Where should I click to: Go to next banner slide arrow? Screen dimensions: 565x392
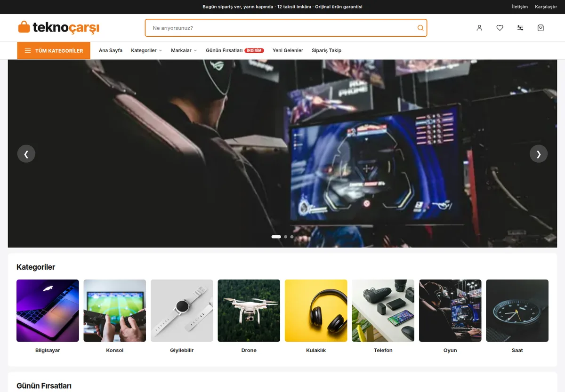pyautogui.click(x=539, y=153)
